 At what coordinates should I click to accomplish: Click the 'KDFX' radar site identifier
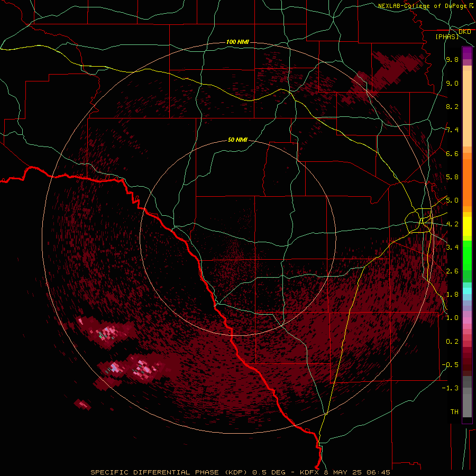click(309, 472)
